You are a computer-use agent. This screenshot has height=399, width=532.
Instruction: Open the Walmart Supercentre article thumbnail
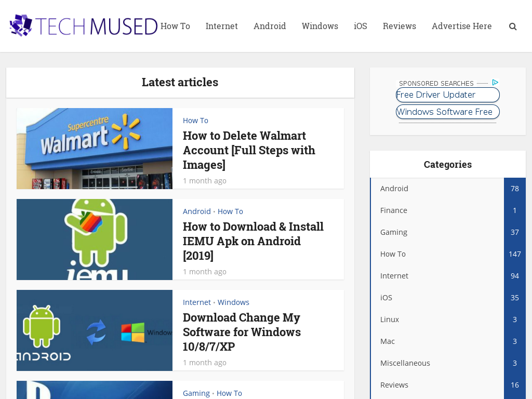(x=95, y=149)
